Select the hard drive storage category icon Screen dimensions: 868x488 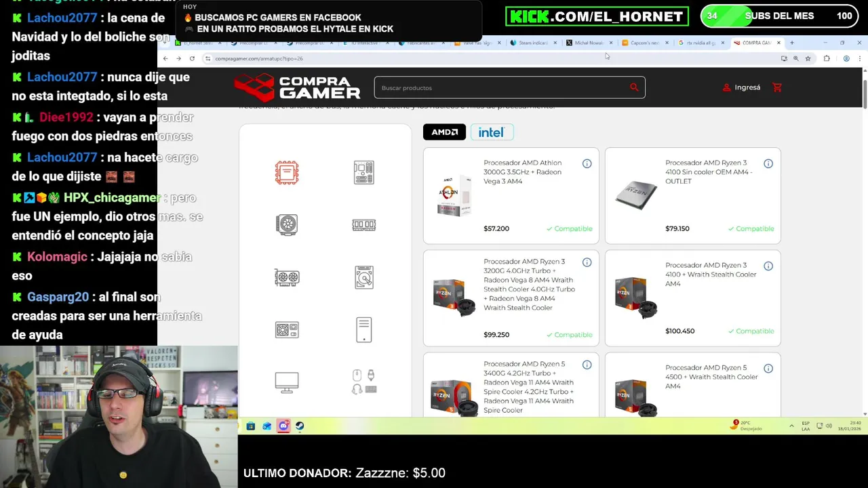pyautogui.click(x=364, y=277)
